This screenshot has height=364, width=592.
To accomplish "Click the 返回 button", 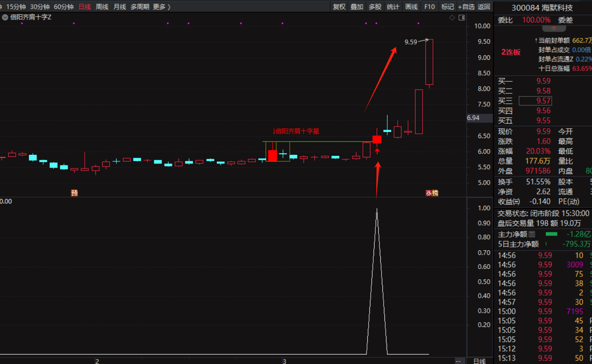I will (484, 7).
